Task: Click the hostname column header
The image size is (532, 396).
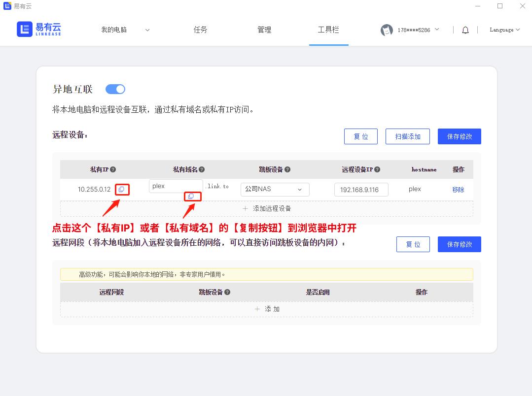Action: [x=424, y=169]
